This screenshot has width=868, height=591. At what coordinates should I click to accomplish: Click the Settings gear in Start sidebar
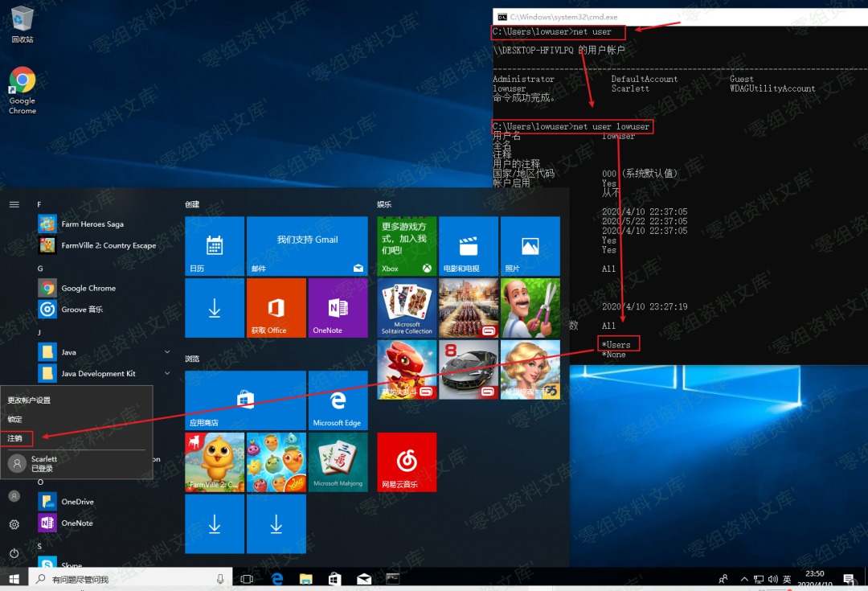[14, 524]
